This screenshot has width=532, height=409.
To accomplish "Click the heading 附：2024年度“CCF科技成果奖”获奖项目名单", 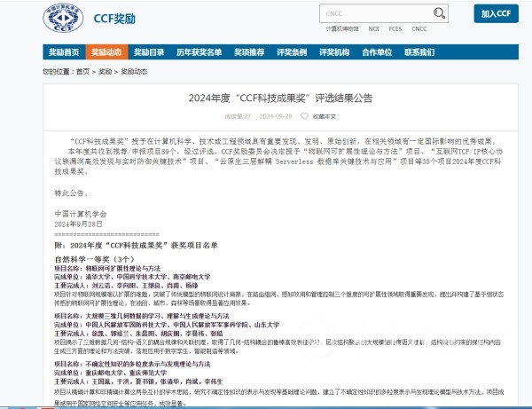I will click(136, 246).
